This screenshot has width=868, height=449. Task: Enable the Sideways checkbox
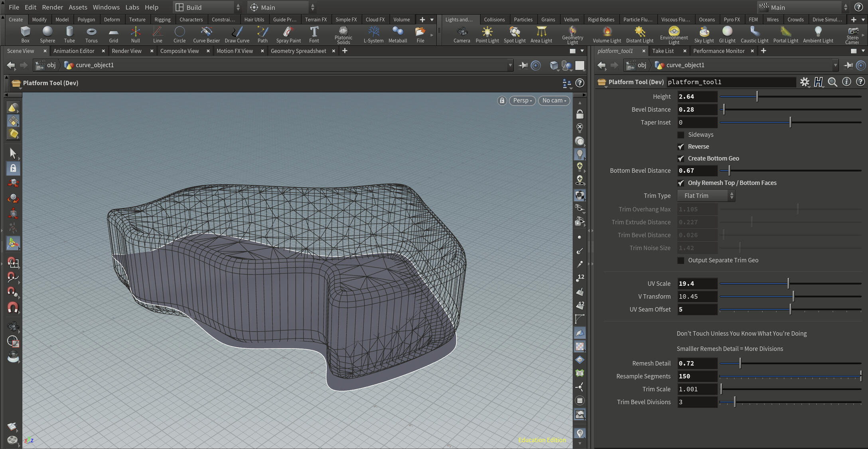pos(681,135)
